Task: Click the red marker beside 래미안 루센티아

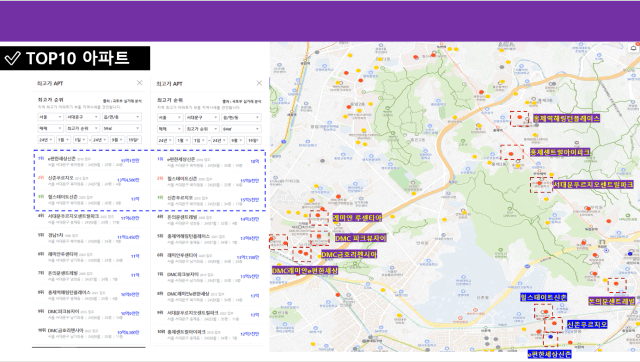Action: coord(318,215)
